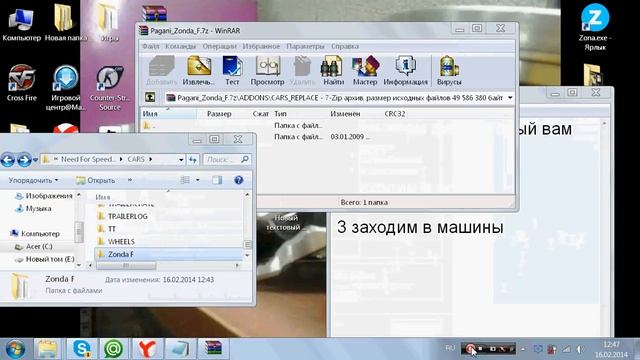Click the vertical scrollbar thumb in file list
The image size is (640, 360).
[247, 244]
